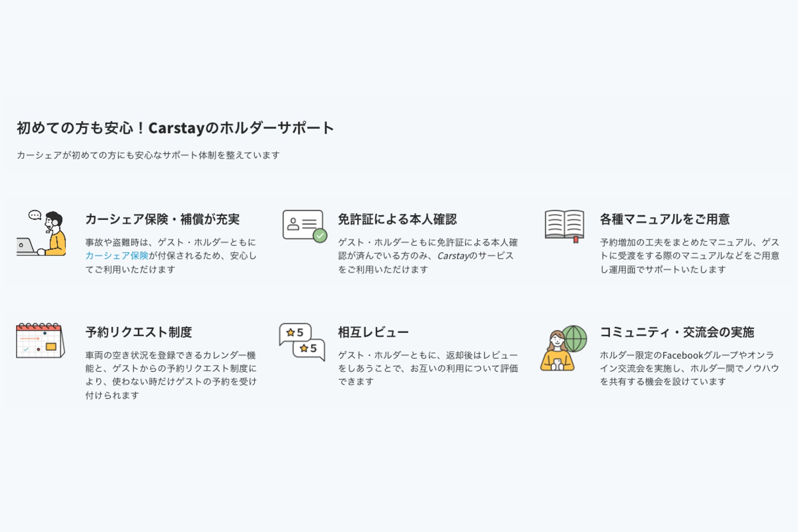Viewport: 798px width, 532px height.
Task: Click the コミュニティ・交流会の実施 heading
Action: (x=676, y=332)
